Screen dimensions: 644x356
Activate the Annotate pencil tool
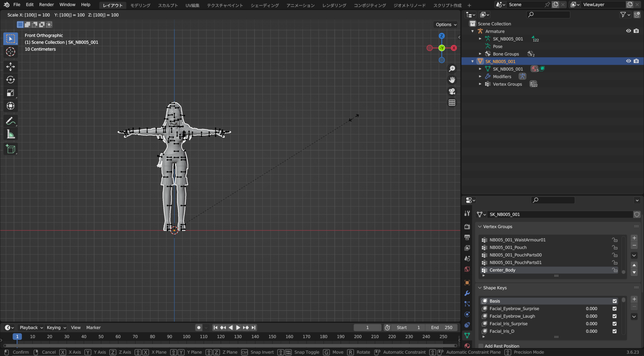pyautogui.click(x=11, y=121)
